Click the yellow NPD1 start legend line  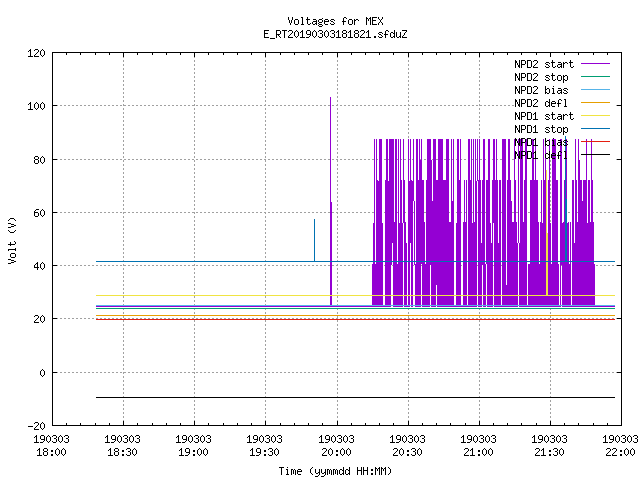pos(595,116)
